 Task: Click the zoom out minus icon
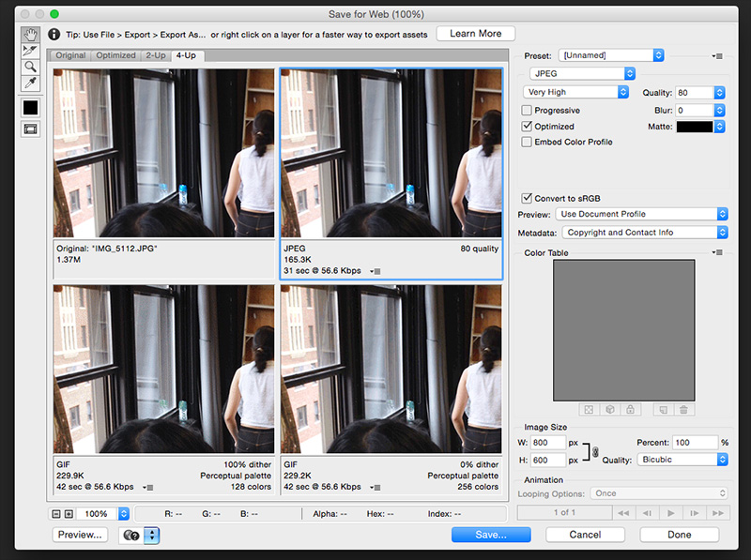tap(56, 514)
